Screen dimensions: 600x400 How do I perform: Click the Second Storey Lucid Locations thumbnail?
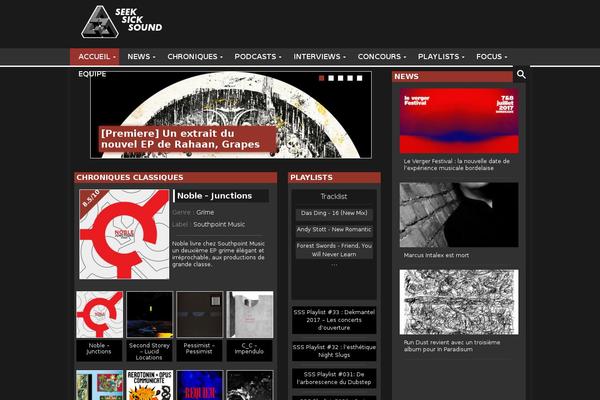click(x=150, y=314)
